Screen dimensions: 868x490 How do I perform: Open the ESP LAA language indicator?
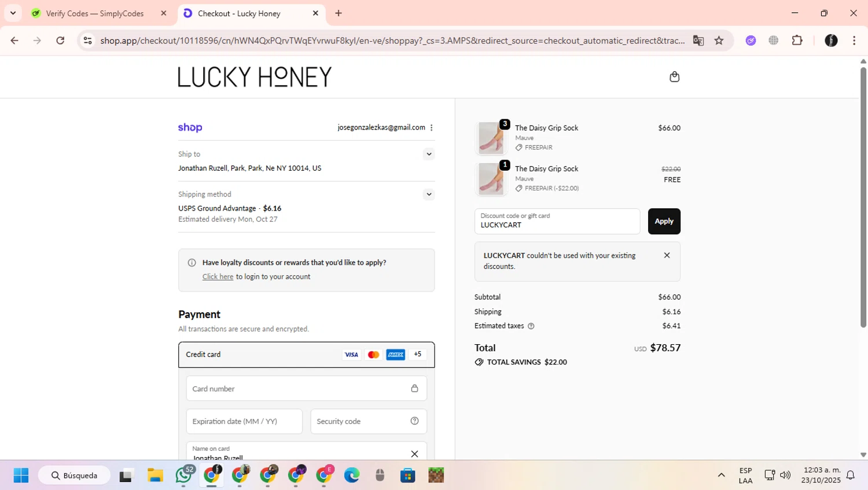point(746,476)
